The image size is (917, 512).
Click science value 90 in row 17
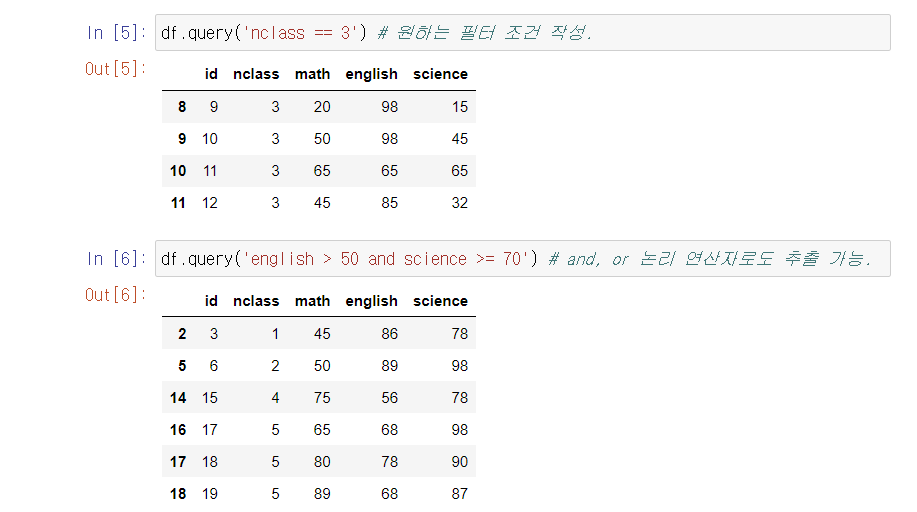coord(460,462)
